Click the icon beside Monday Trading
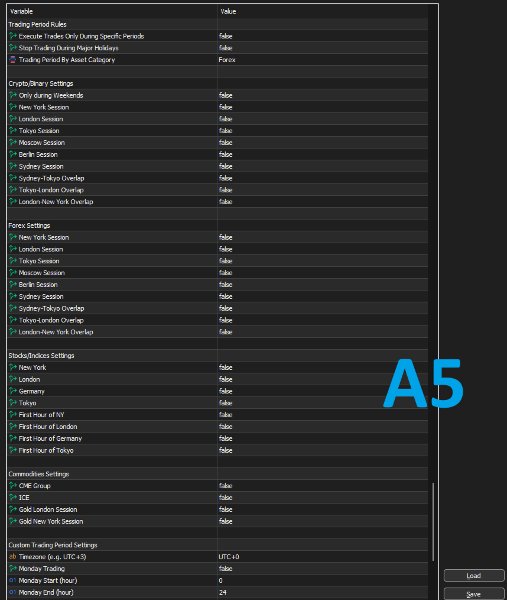507x600 pixels. 13,569
